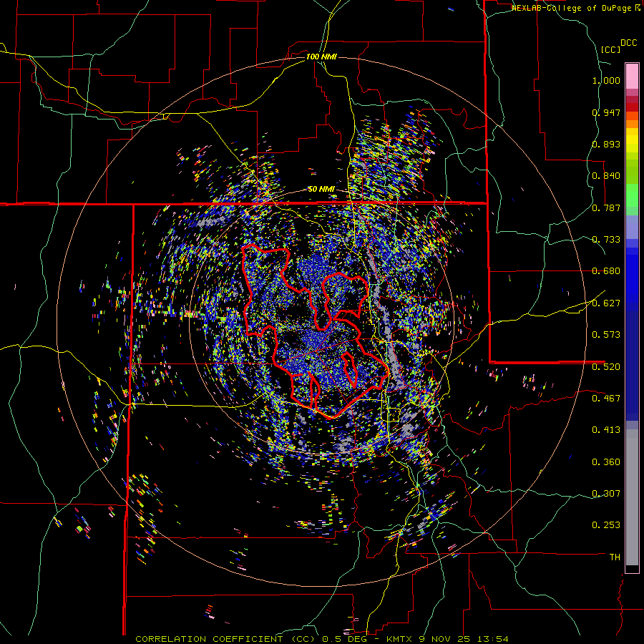Click the 0.627 color scale value

click(606, 303)
